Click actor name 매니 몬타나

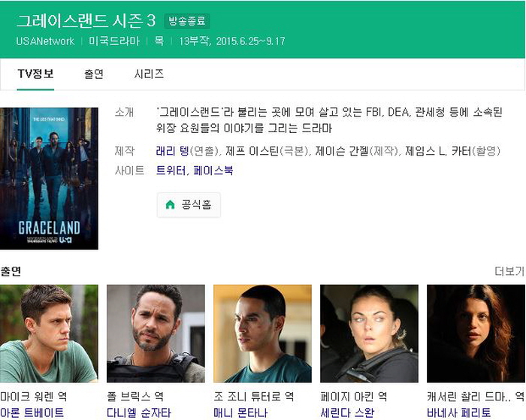[x=240, y=412]
